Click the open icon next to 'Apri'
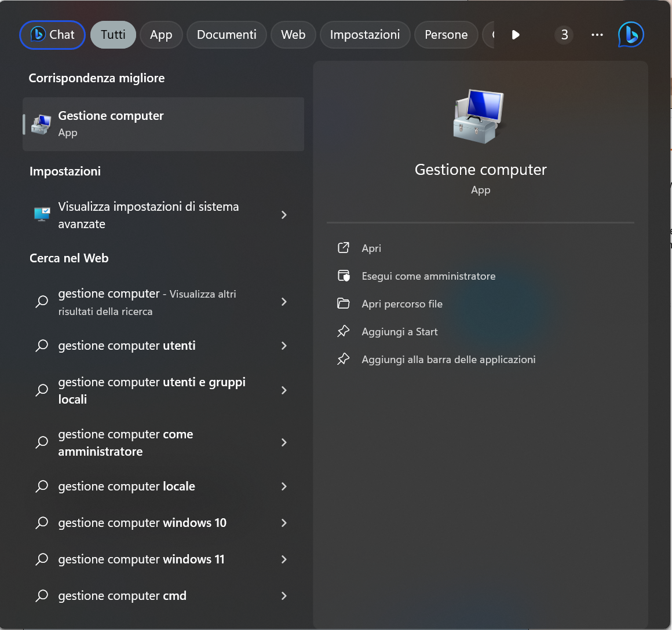Screen dimensions: 672x630 (344, 248)
